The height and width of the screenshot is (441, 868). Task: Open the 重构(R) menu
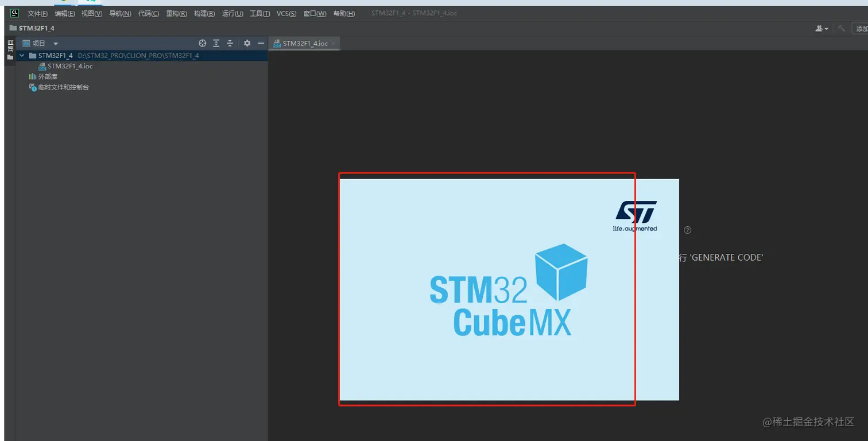[x=176, y=14]
